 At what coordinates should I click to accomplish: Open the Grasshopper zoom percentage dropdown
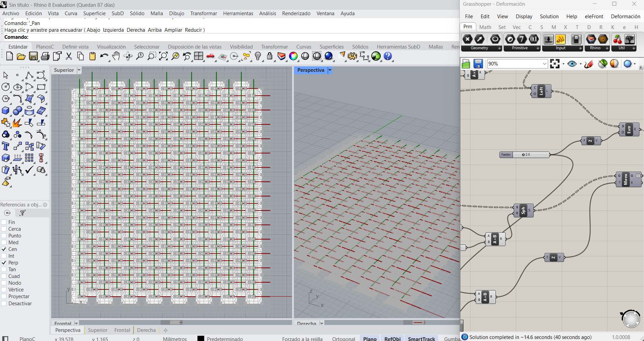point(544,64)
